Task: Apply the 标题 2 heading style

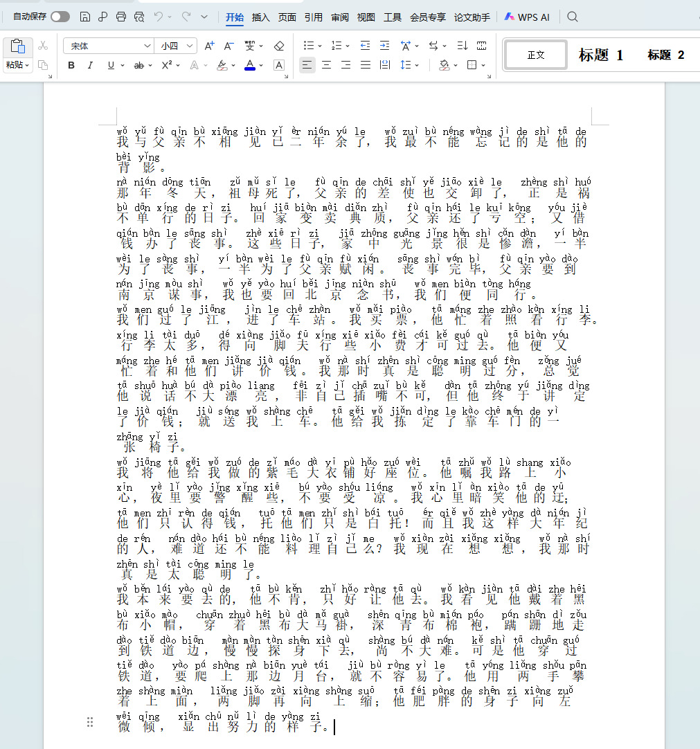Action: click(665, 55)
